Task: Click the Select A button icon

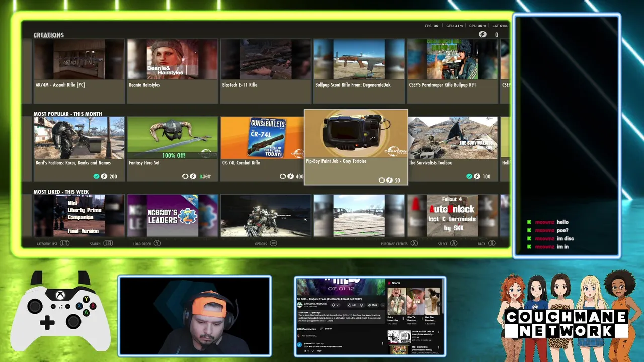Action: pyautogui.click(x=454, y=243)
